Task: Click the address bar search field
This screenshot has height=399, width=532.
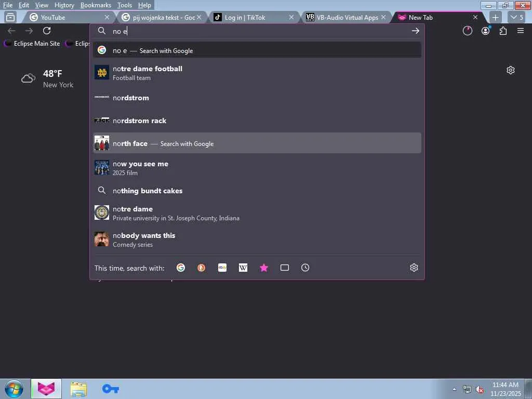Action: tap(258, 31)
